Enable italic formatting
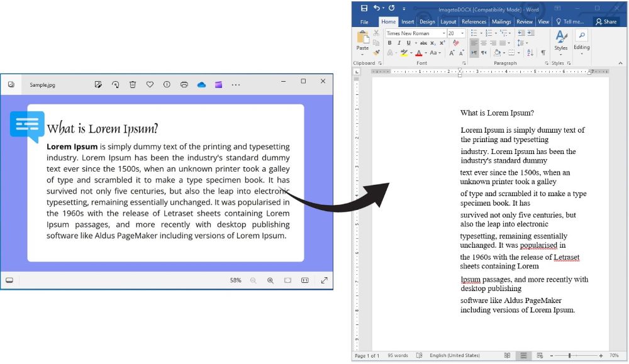 (x=398, y=42)
